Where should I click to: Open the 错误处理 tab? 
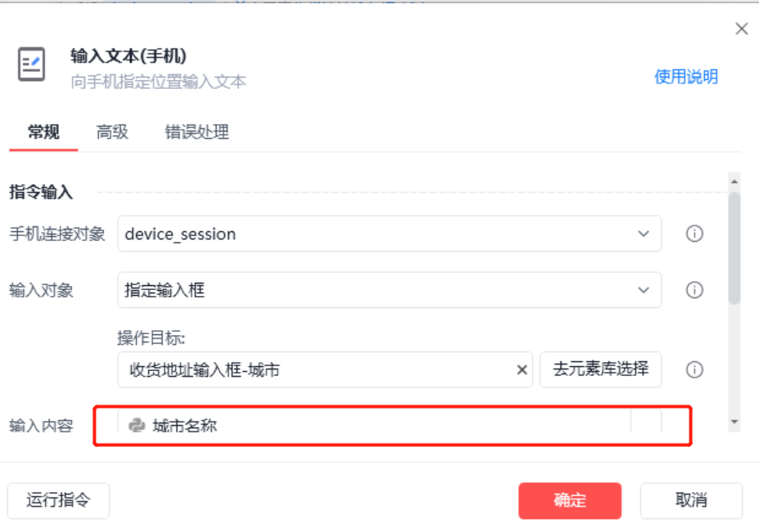pyautogui.click(x=196, y=132)
